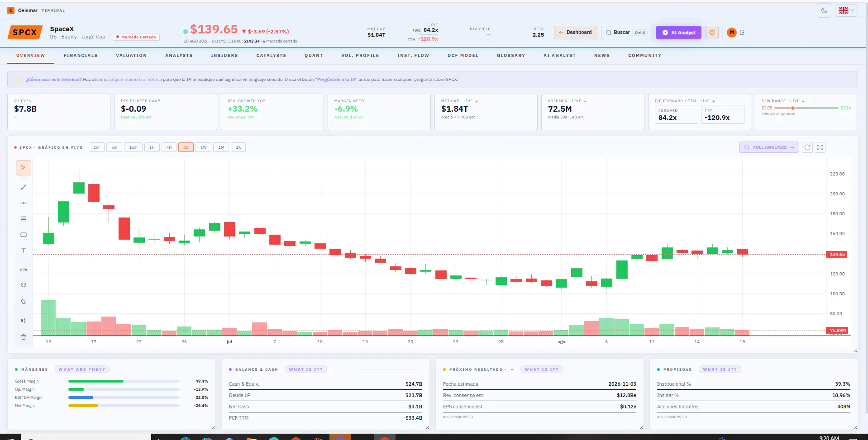Click the Mkt Cap Live $1.84T card
This screenshot has width=868, height=440.
(486, 112)
